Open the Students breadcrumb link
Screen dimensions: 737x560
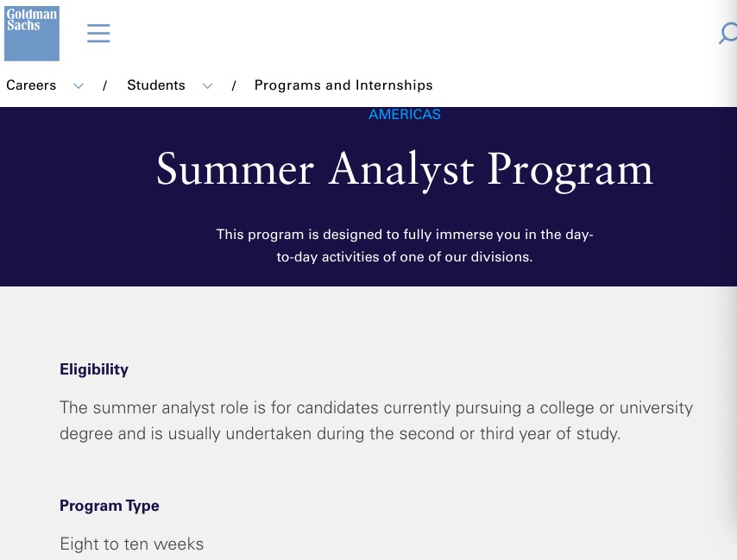[x=156, y=85]
